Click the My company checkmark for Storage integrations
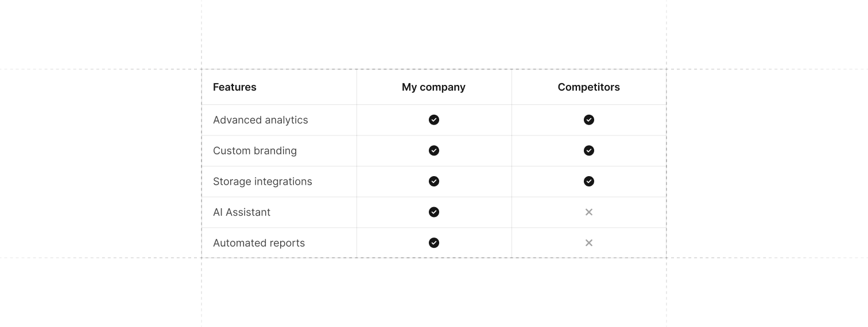 click(x=434, y=181)
